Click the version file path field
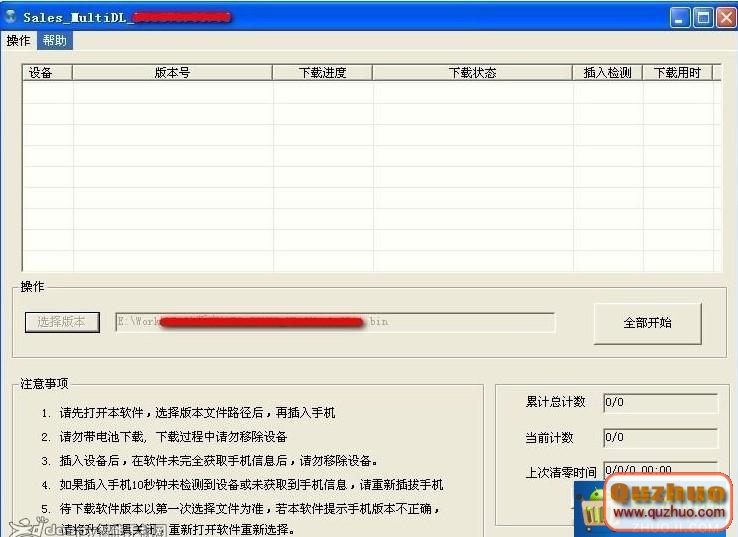 coord(335,322)
